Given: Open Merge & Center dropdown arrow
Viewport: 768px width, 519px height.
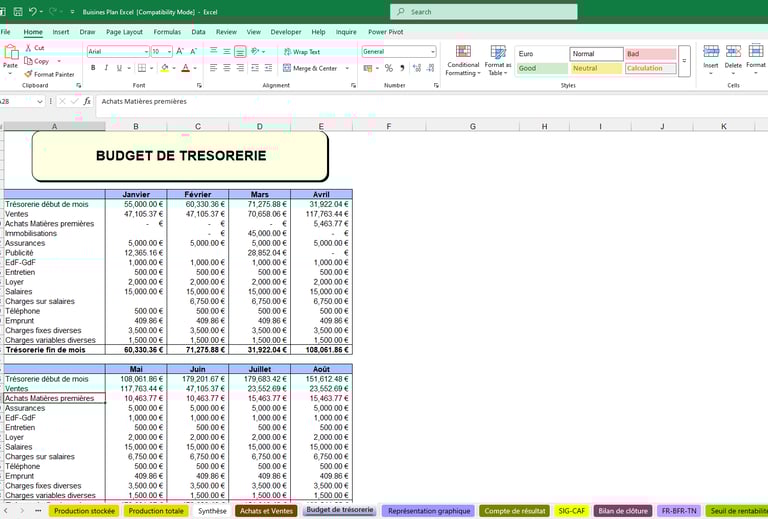Looking at the screenshot, I should 347,68.
